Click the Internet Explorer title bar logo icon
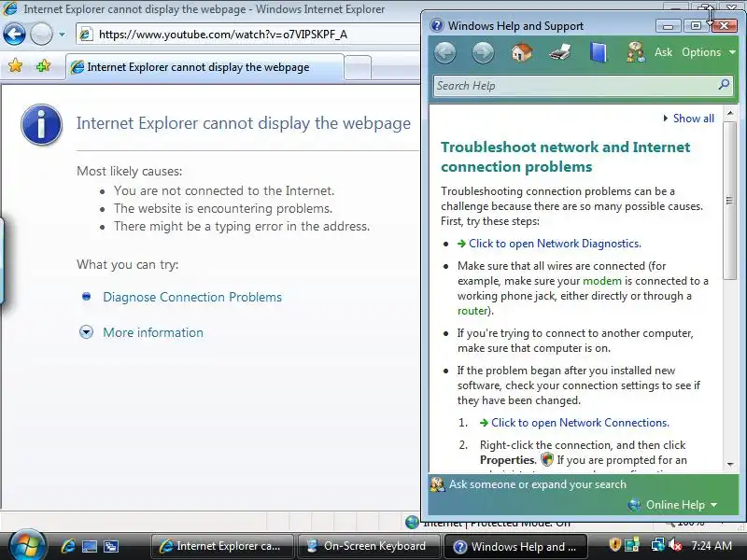 (10, 8)
